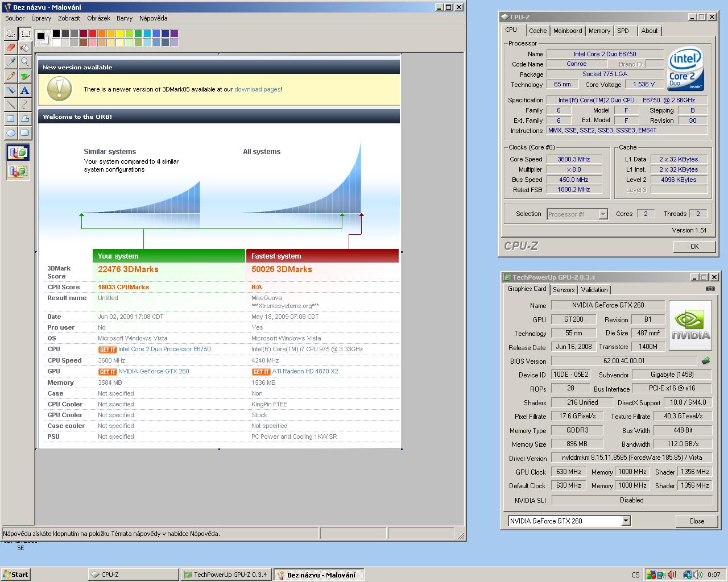Select the Free-Form Select tool in Paint
The width and height of the screenshot is (728, 582).
10,34
